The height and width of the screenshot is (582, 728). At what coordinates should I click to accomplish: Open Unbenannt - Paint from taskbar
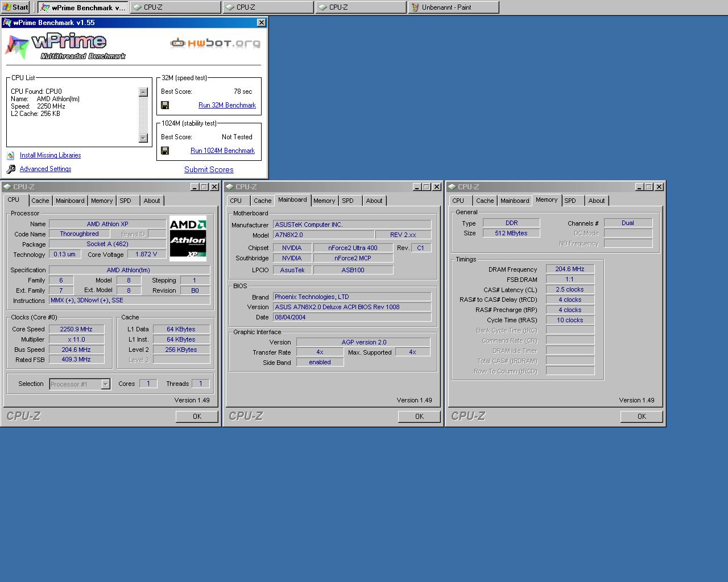453,7
